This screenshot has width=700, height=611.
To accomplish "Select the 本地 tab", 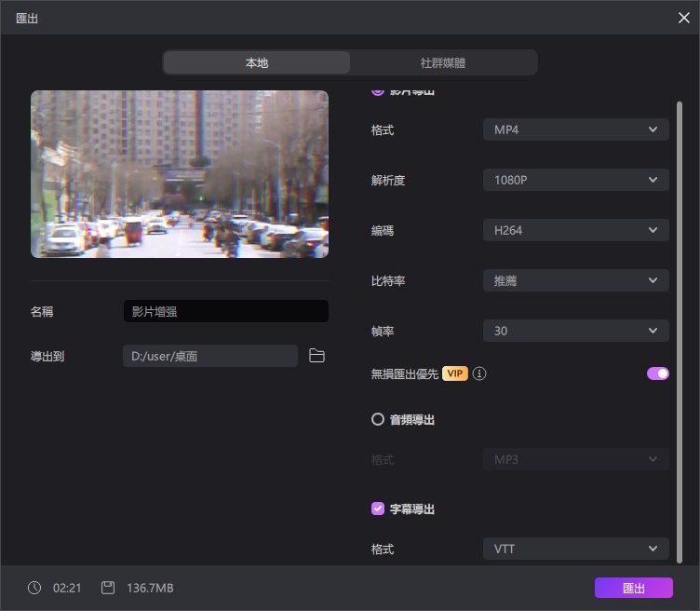I will click(x=257, y=63).
